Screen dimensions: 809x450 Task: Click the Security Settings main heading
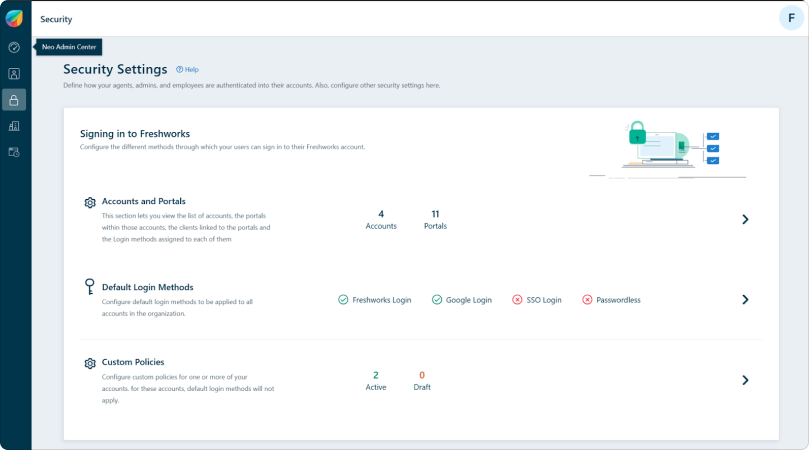pyautogui.click(x=115, y=69)
